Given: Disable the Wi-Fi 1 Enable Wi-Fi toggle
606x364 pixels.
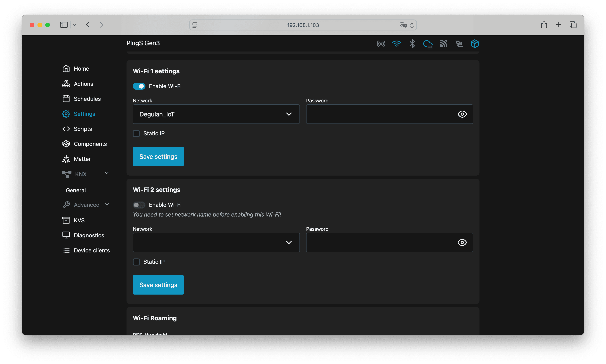Looking at the screenshot, I should point(139,86).
